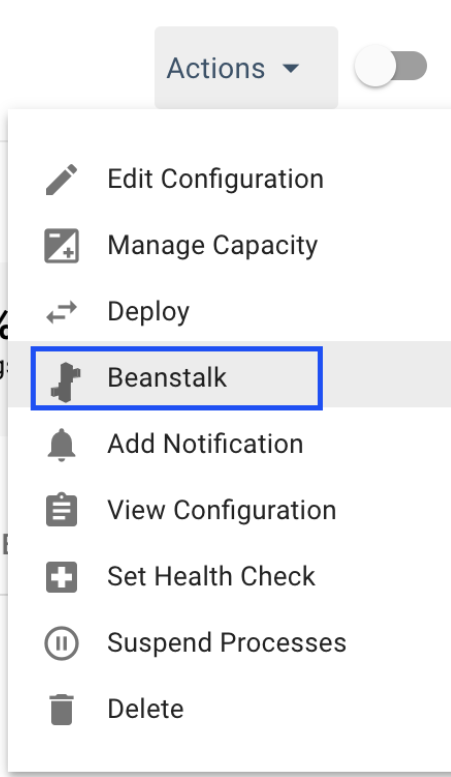Image resolution: width=451 pixels, height=777 pixels.
Task: Click the pencil icon beside Edit Configuration
Action: pos(61,179)
